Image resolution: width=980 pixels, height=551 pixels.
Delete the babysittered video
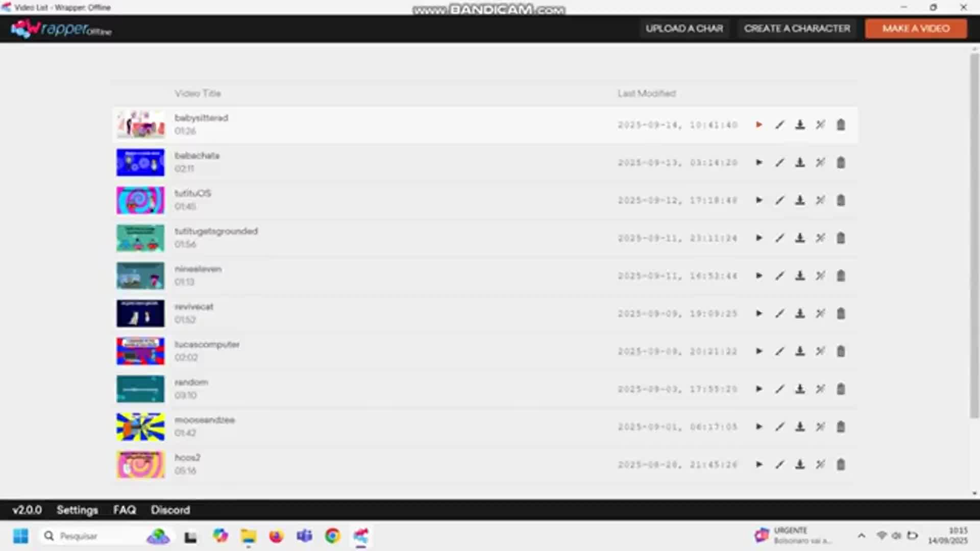[x=841, y=124]
